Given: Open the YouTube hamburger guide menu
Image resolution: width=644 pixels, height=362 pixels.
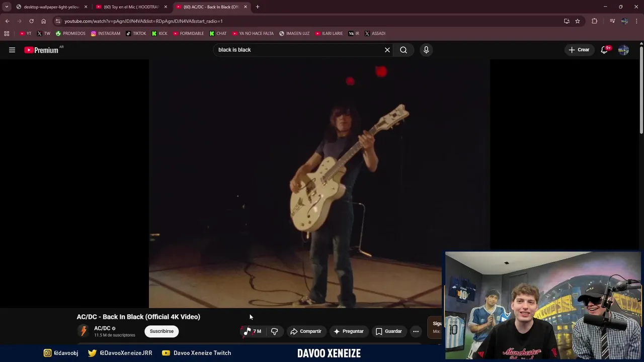Looking at the screenshot, I should [x=12, y=50].
